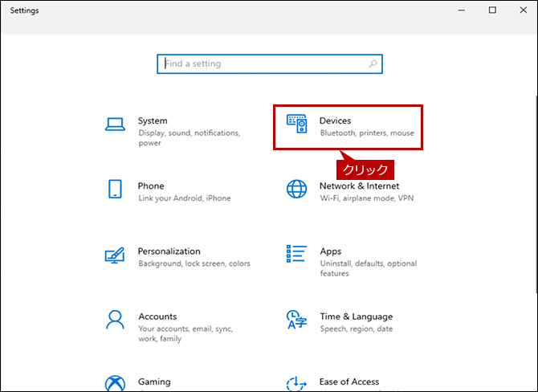Open Personalization settings title

point(169,251)
